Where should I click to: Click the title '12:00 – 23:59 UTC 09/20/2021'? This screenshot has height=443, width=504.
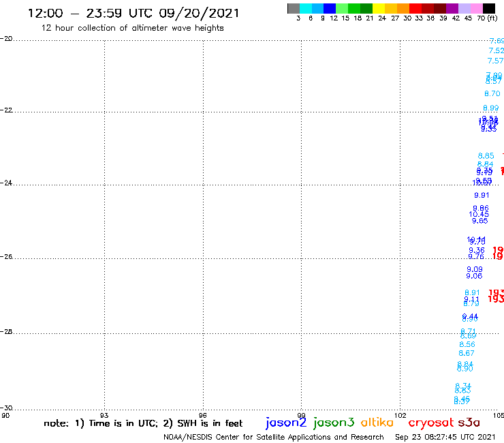point(133,14)
